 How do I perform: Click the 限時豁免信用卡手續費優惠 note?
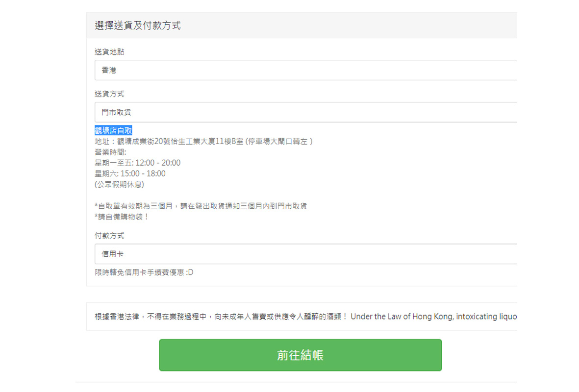point(144,272)
